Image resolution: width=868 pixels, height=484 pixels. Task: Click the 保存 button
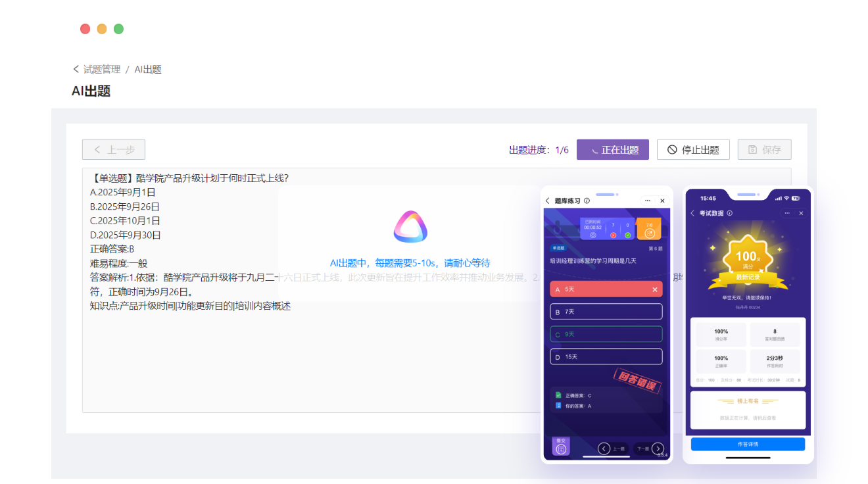[764, 150]
